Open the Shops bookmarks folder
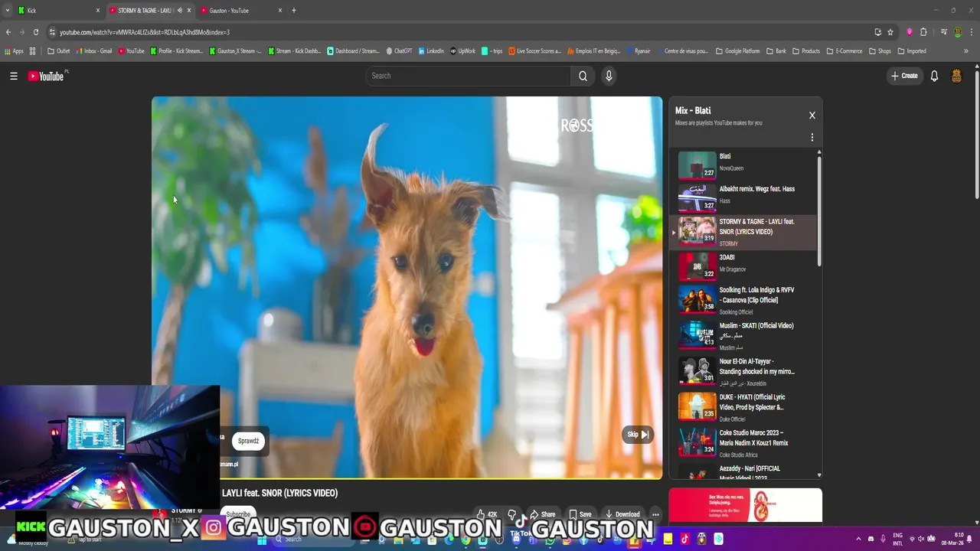This screenshot has width=980, height=551. (880, 51)
